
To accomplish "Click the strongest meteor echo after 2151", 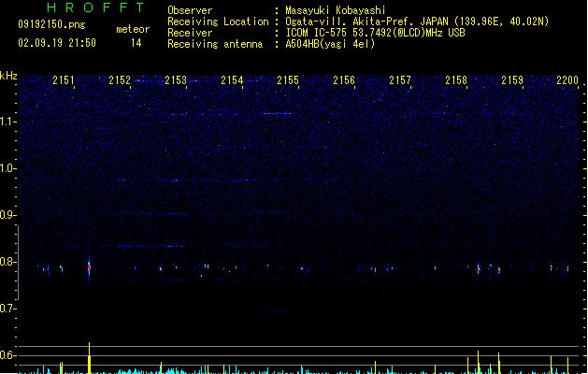I will tap(89, 267).
